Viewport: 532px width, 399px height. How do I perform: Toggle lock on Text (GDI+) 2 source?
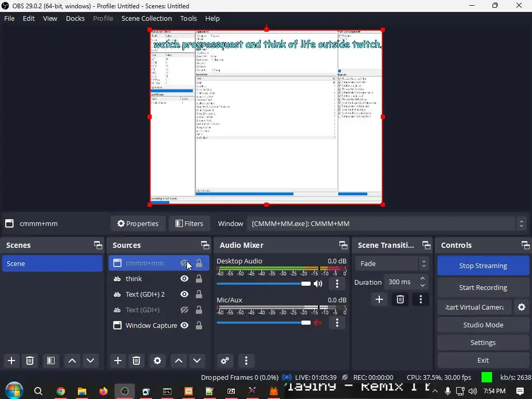pyautogui.click(x=199, y=294)
